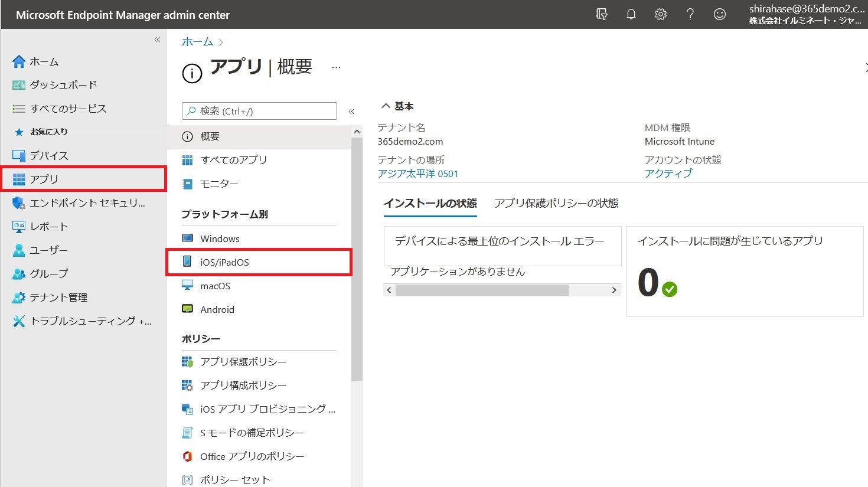Click the アプリ grid icon in sidebar
This screenshot has width=868, height=487.
[19, 179]
